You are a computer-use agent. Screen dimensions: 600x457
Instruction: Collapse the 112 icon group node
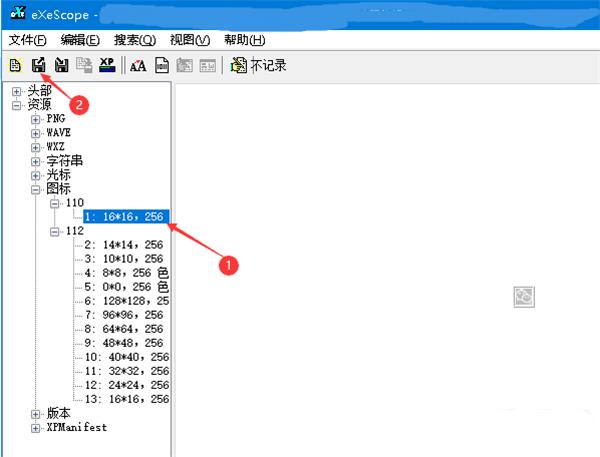[x=56, y=231]
